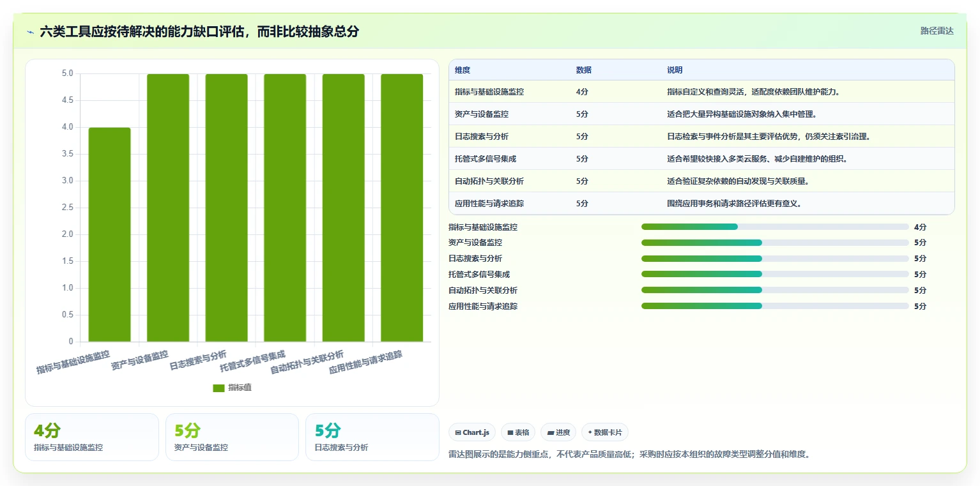This screenshot has height=486, width=980.
Task: Click x-axis label 应用性能与请求追踪
Action: (x=366, y=363)
